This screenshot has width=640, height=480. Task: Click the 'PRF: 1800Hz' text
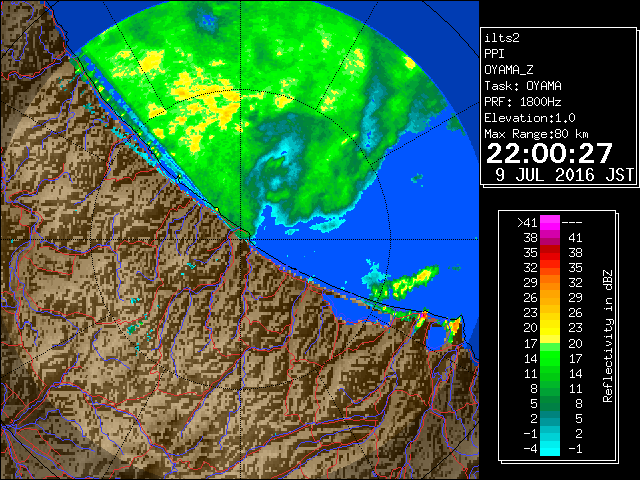[523, 102]
